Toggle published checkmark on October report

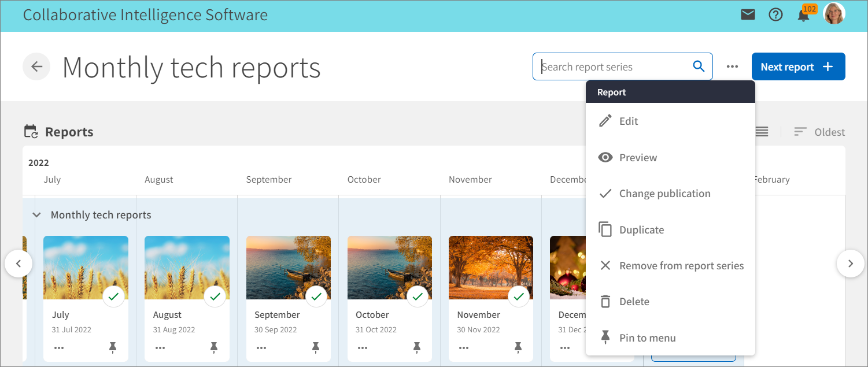click(418, 296)
